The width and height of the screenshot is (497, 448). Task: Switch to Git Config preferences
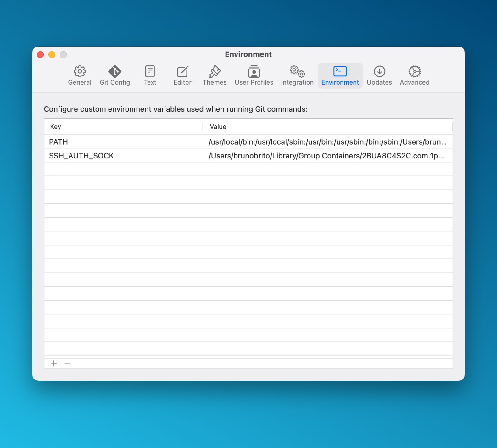click(115, 75)
